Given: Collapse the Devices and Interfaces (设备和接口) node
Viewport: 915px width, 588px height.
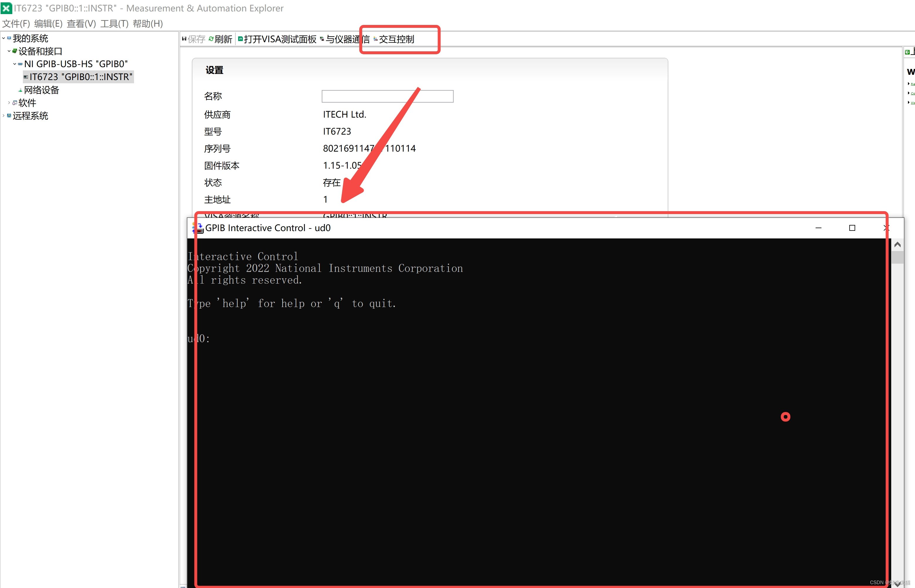Looking at the screenshot, I should [x=9, y=51].
